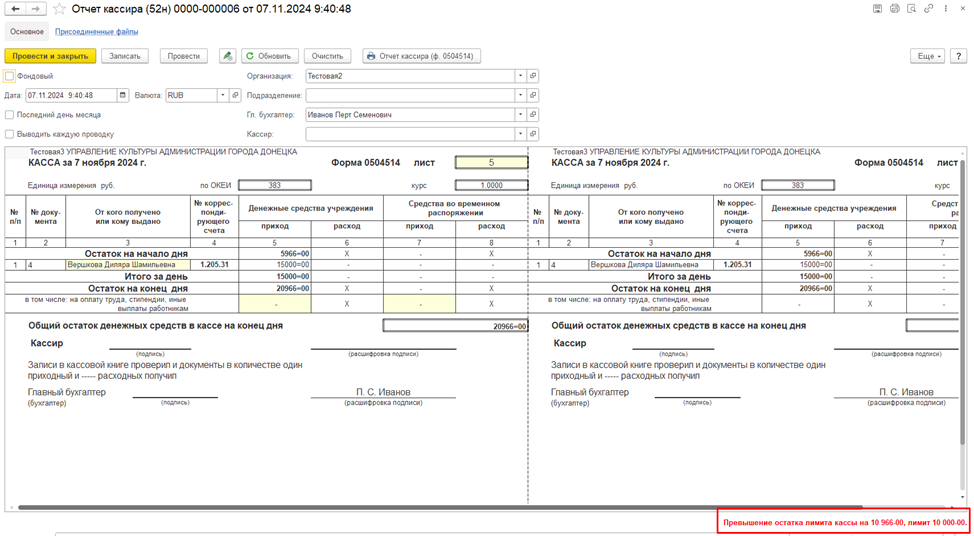
Task: Open the Кассир item link icon
Action: coord(532,134)
